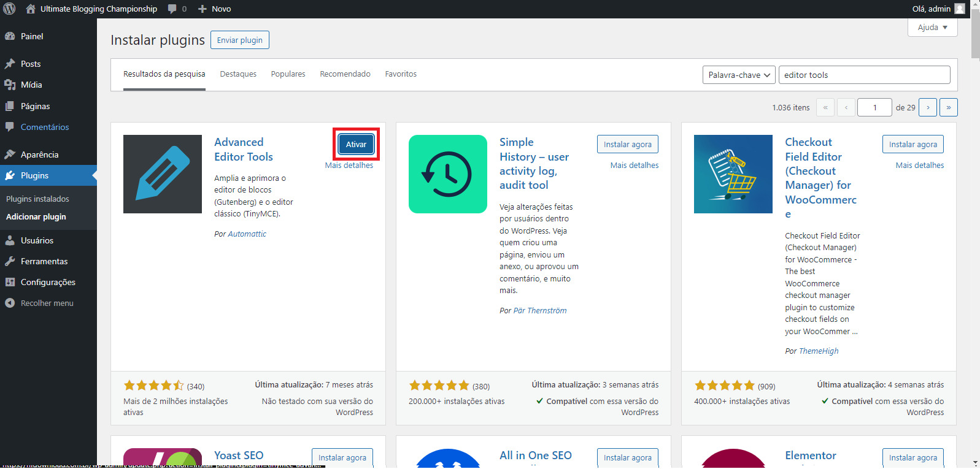Open the site home icon Ultimate Blogging Championship
980x469 pixels.
tap(30, 9)
